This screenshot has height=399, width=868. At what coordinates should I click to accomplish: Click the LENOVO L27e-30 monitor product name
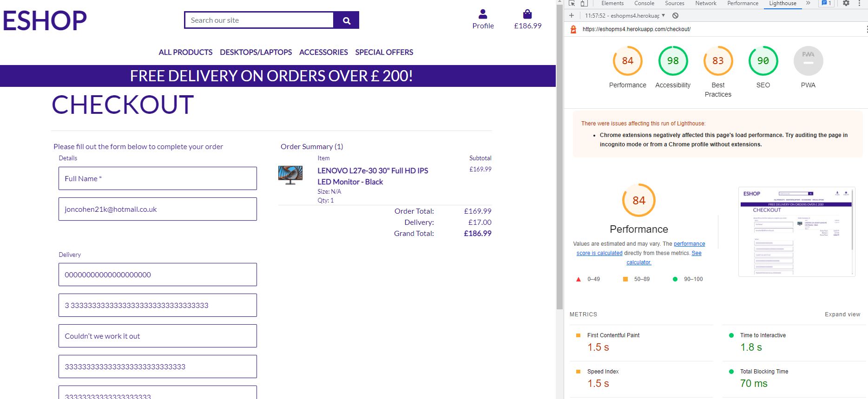[373, 176]
